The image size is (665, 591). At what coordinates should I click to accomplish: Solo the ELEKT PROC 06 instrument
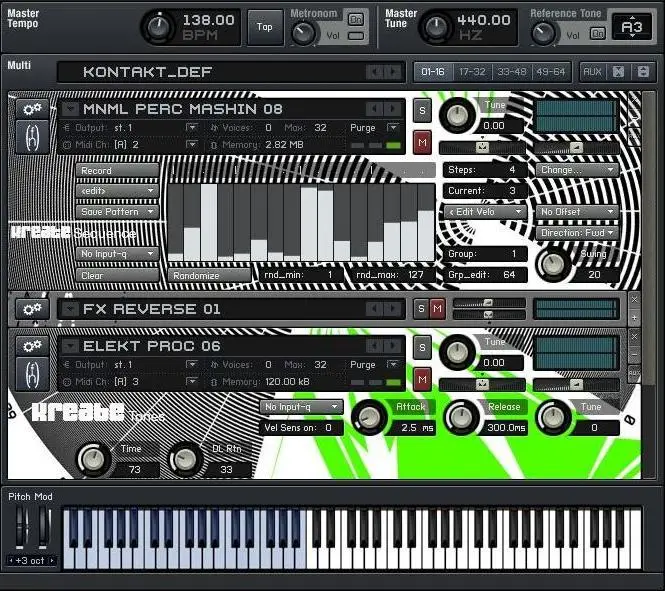[x=422, y=348]
